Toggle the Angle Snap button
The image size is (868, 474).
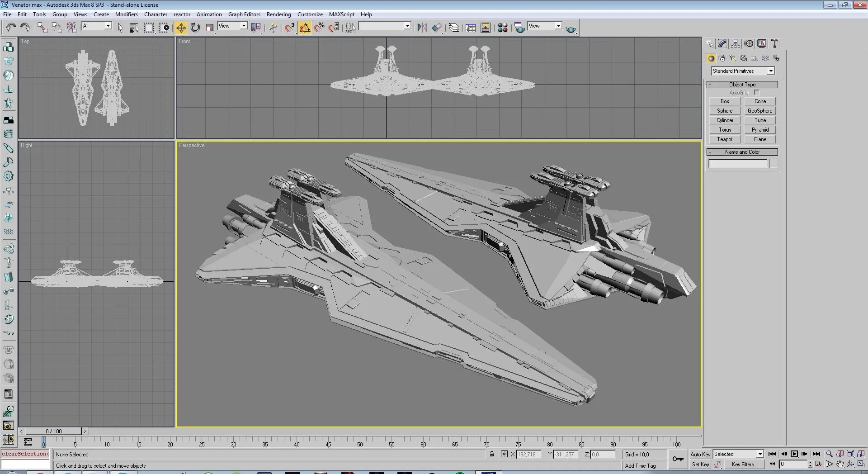305,28
